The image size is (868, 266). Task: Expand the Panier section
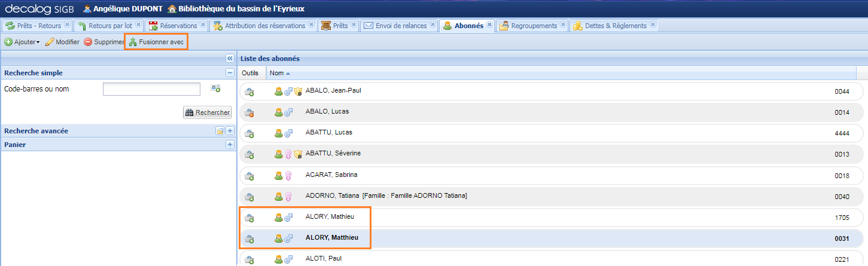pos(229,145)
